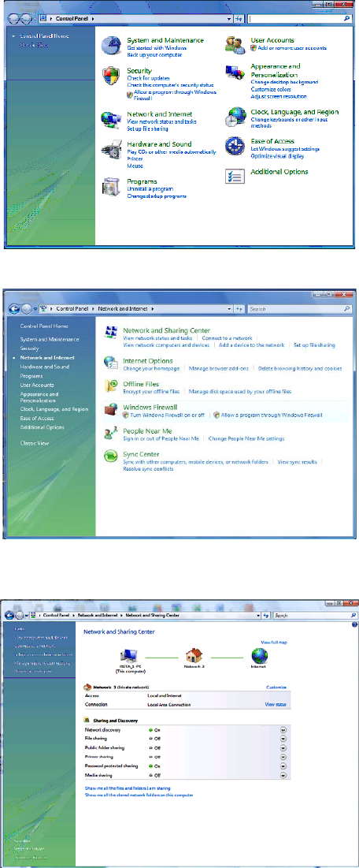Click Manage browser add-ons link

[219, 369]
